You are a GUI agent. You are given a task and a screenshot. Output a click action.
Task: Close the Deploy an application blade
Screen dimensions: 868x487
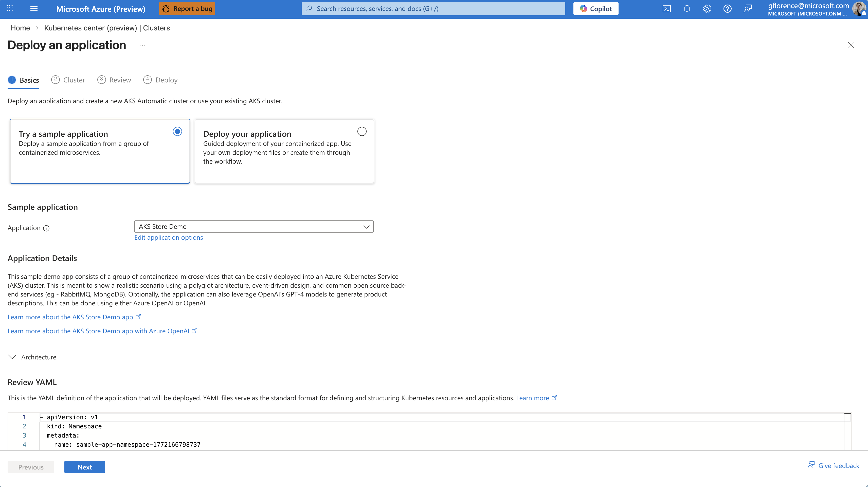point(851,45)
